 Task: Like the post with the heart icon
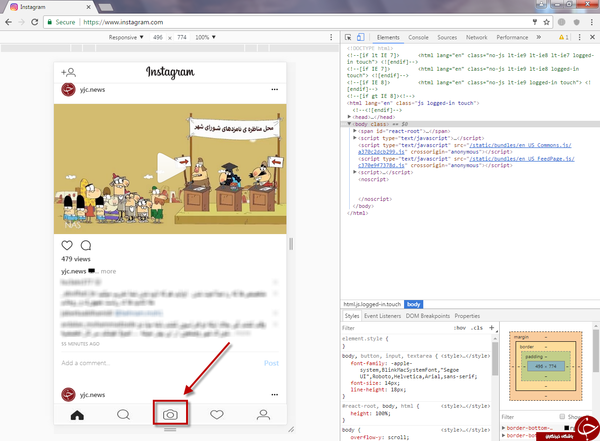[67, 245]
